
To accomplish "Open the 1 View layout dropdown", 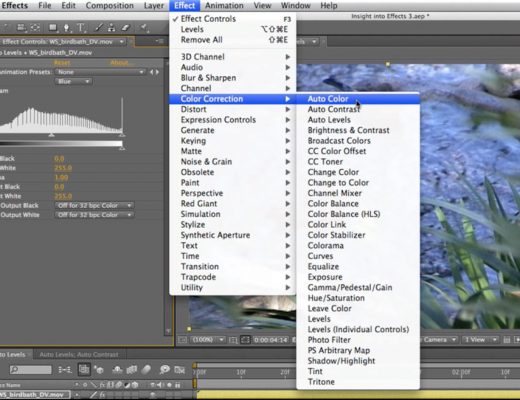I will pyautogui.click(x=479, y=340).
